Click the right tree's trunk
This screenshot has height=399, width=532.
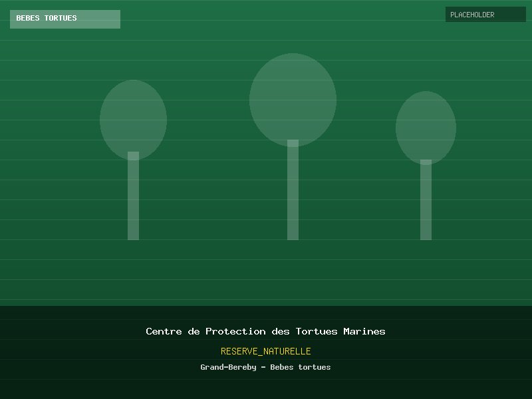(426, 203)
